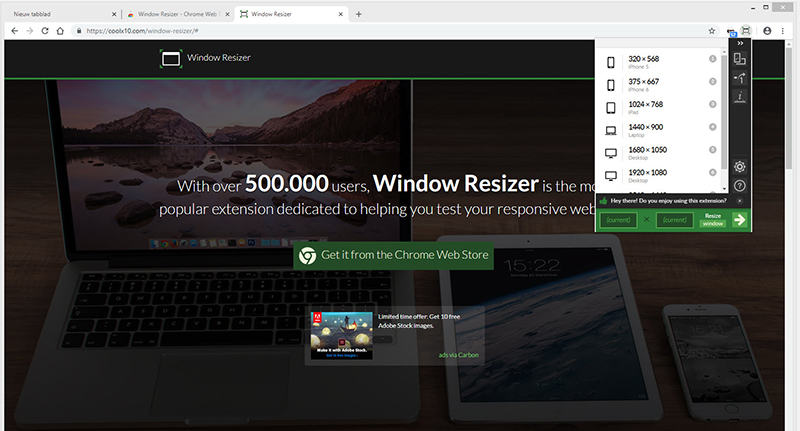Apply resize with the green arrow button
The image size is (800, 431).
click(x=739, y=220)
